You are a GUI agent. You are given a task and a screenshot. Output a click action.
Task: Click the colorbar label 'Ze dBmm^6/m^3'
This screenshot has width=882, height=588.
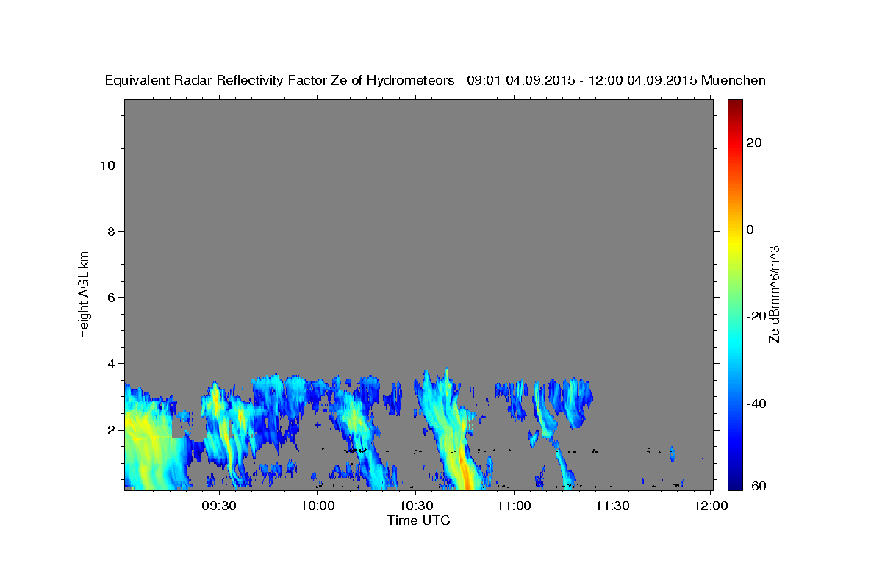pyautogui.click(x=773, y=294)
